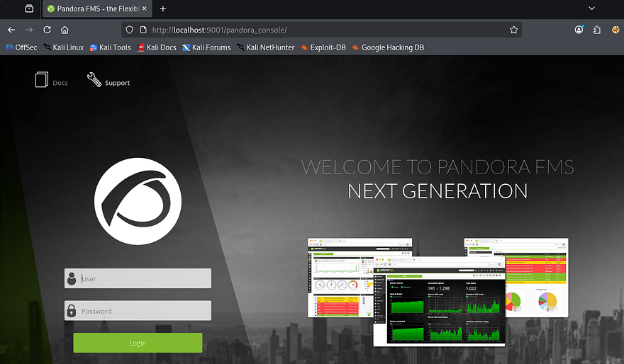Close the Pandora FMS tab
624x364 pixels.
[145, 8]
